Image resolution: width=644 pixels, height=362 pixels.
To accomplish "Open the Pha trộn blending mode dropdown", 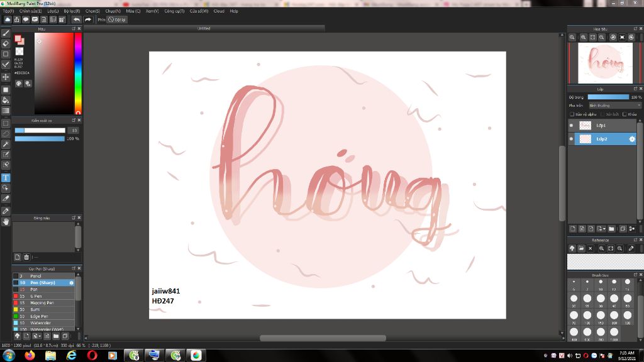I will tap(615, 106).
